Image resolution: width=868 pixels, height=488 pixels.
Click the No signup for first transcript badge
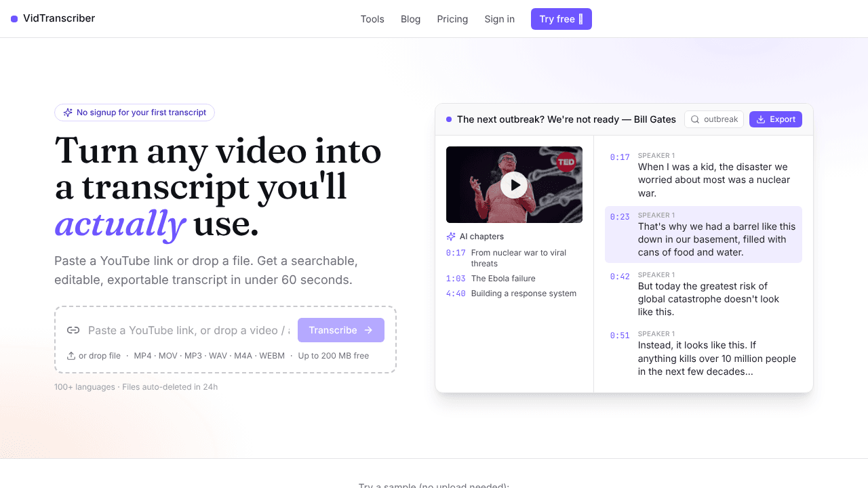[134, 113]
